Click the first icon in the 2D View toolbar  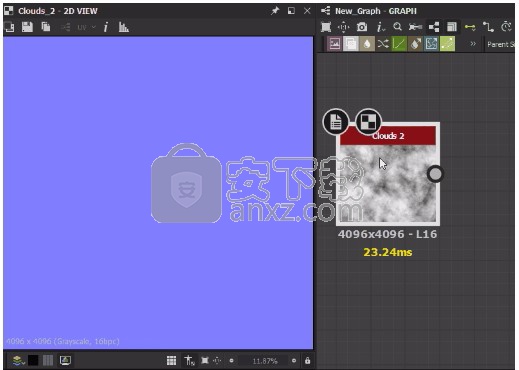(9, 27)
